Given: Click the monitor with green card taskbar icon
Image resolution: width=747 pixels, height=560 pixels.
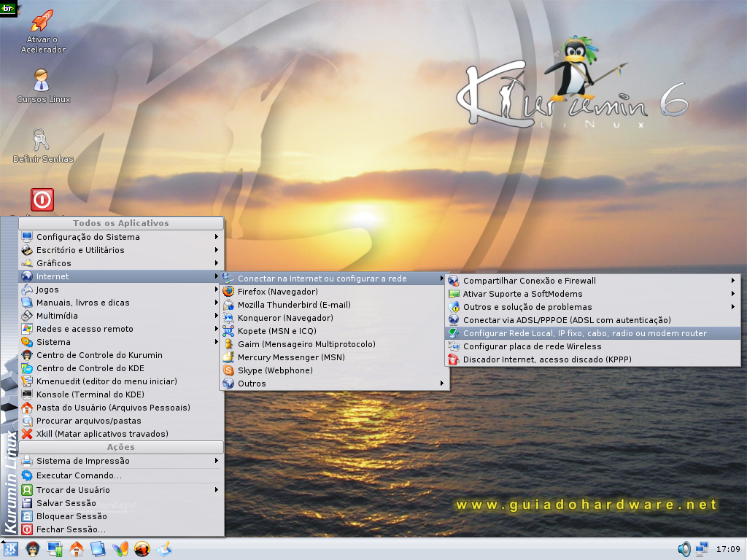Looking at the screenshot, I should (54, 549).
